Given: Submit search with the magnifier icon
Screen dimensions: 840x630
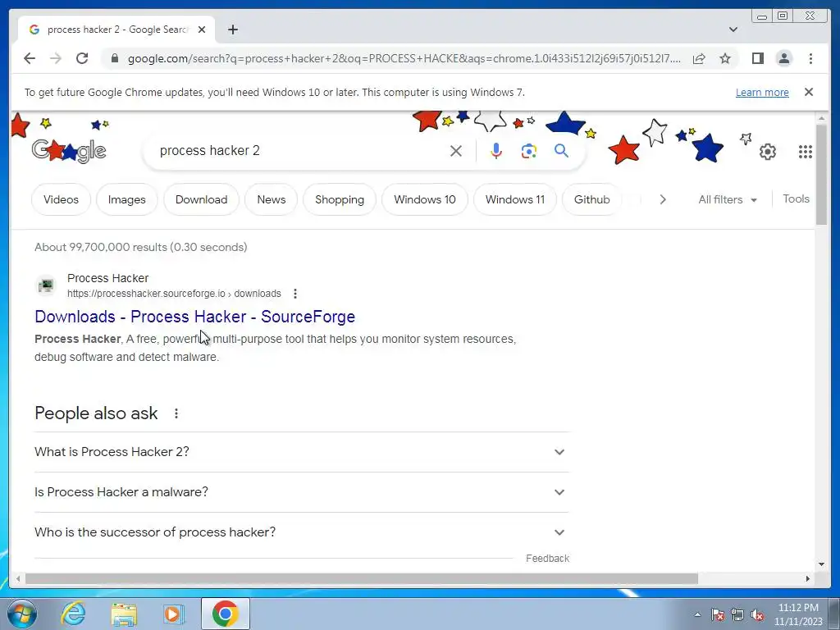Looking at the screenshot, I should click(x=561, y=151).
